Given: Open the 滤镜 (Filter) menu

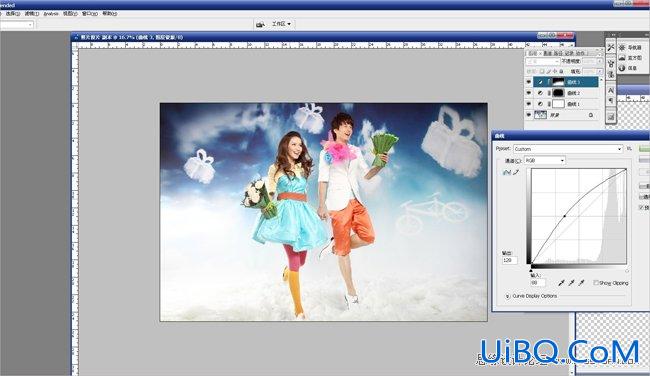Looking at the screenshot, I should click(x=32, y=14).
